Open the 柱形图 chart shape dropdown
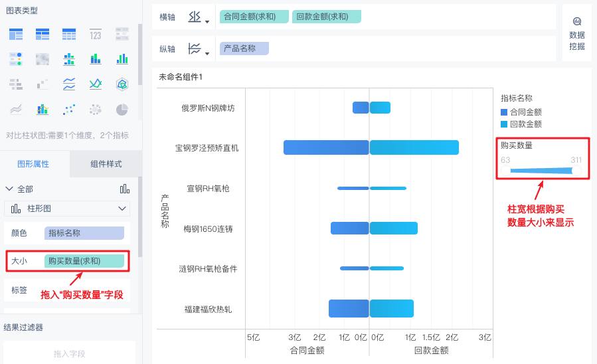This screenshot has height=364, width=597. click(x=67, y=209)
